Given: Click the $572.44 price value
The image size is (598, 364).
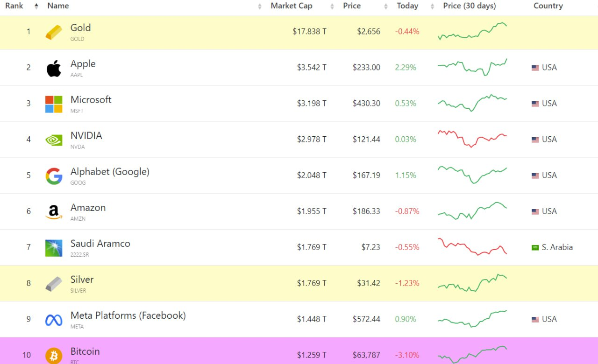Looking at the screenshot, I should [x=366, y=319].
